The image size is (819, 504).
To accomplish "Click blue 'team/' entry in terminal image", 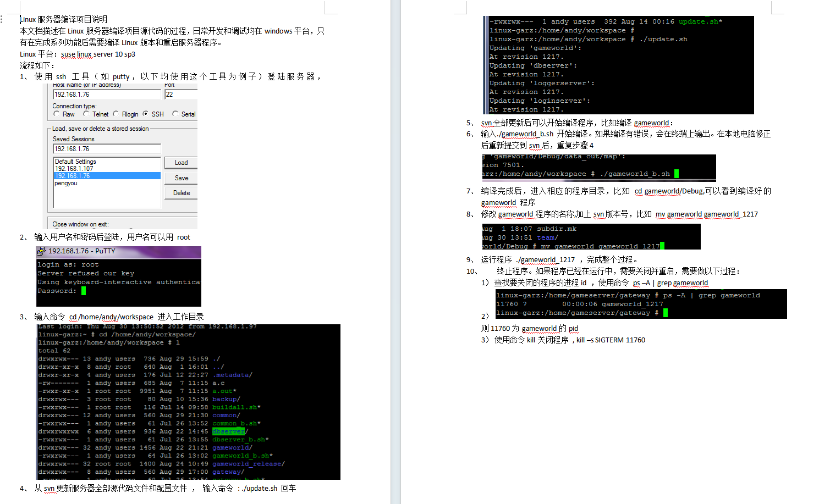I will [x=547, y=237].
